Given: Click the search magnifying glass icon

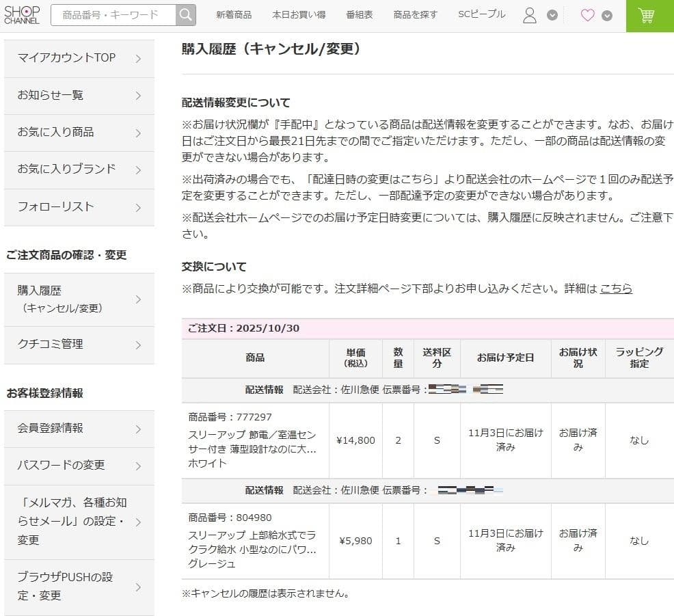Looking at the screenshot, I should (x=185, y=14).
